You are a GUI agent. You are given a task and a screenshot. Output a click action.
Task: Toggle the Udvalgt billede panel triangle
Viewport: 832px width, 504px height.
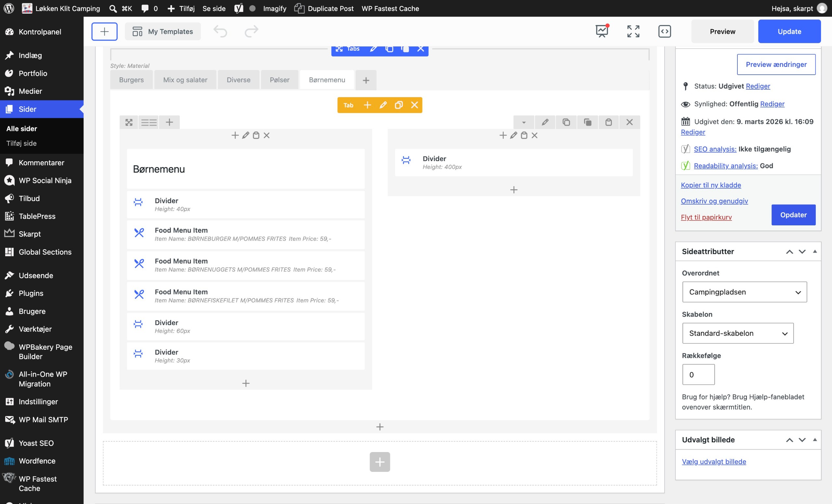pyautogui.click(x=815, y=440)
